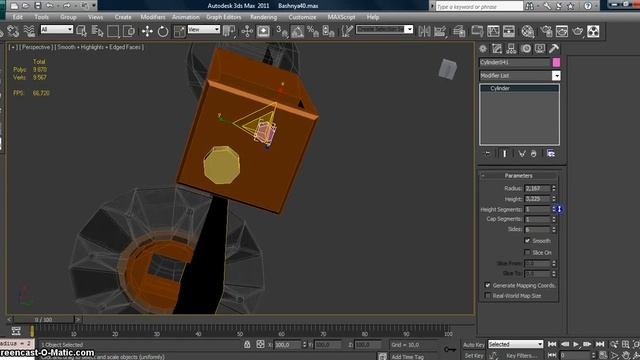Open the Layer Manager
Viewport: 640px width, 360px height.
459,31
